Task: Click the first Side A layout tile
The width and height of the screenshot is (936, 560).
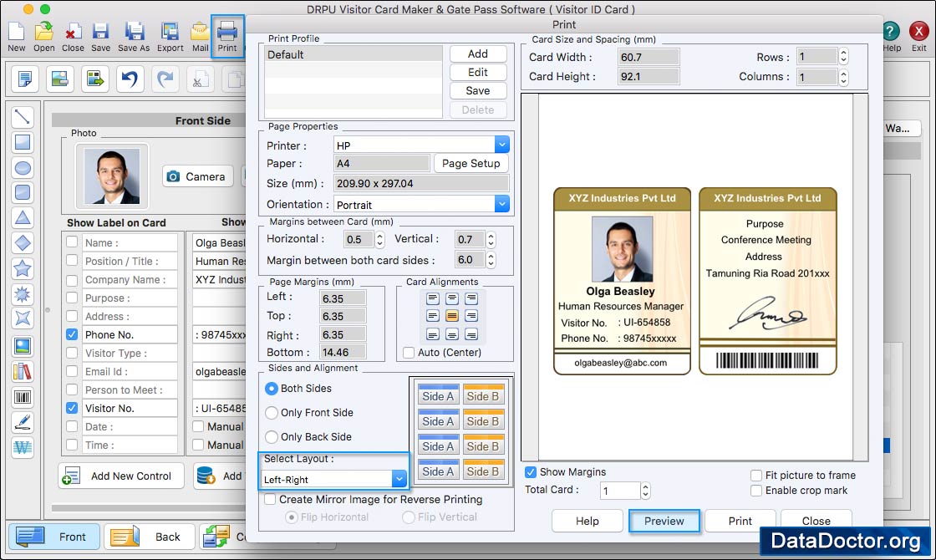Action: click(x=438, y=396)
